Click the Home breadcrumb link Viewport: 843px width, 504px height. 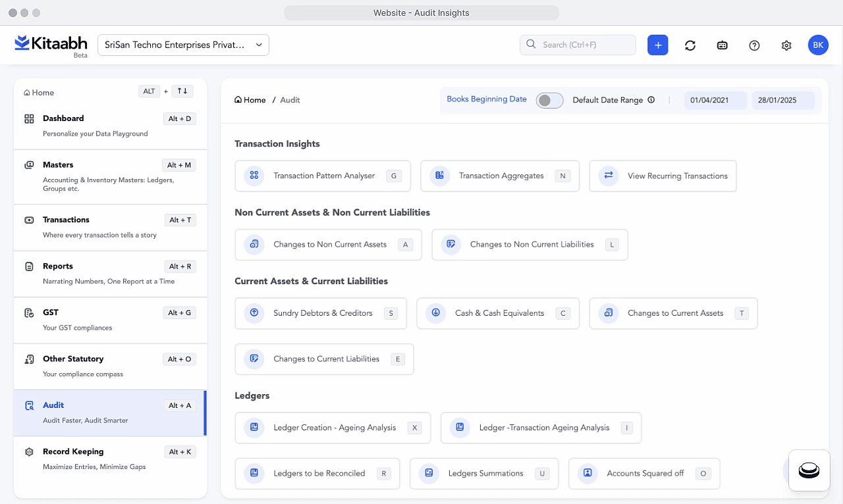(250, 100)
